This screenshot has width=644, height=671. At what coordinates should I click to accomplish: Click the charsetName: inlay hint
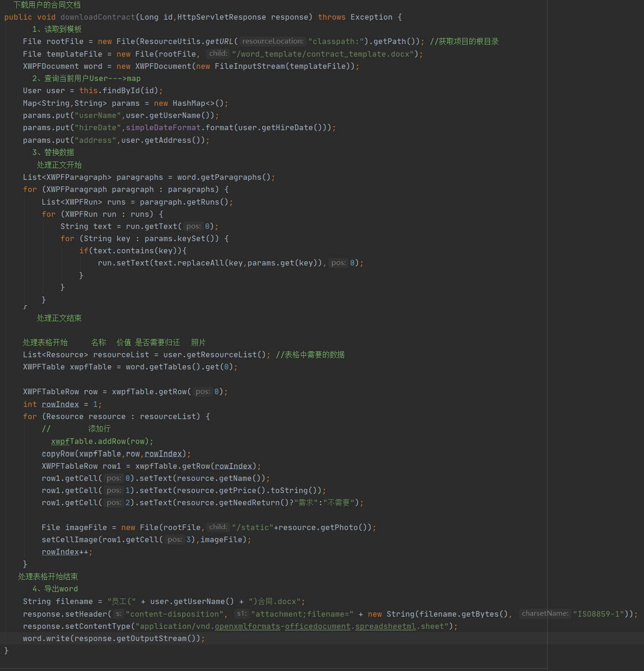pyautogui.click(x=545, y=613)
